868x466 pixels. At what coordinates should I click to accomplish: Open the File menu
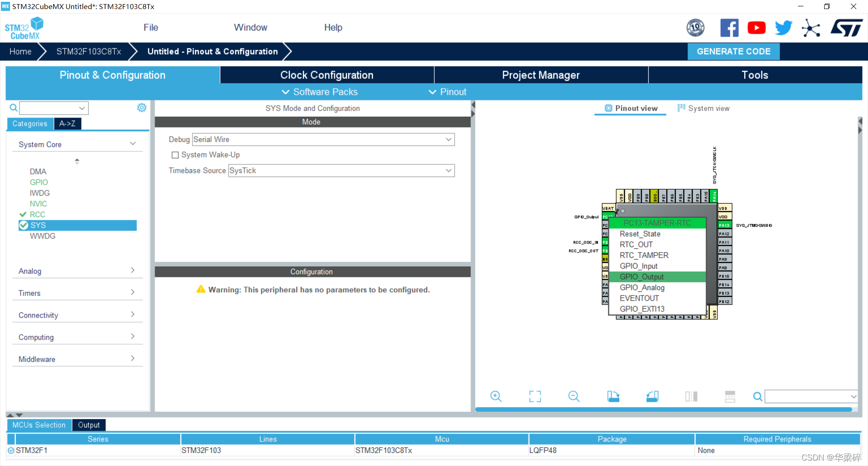point(151,28)
